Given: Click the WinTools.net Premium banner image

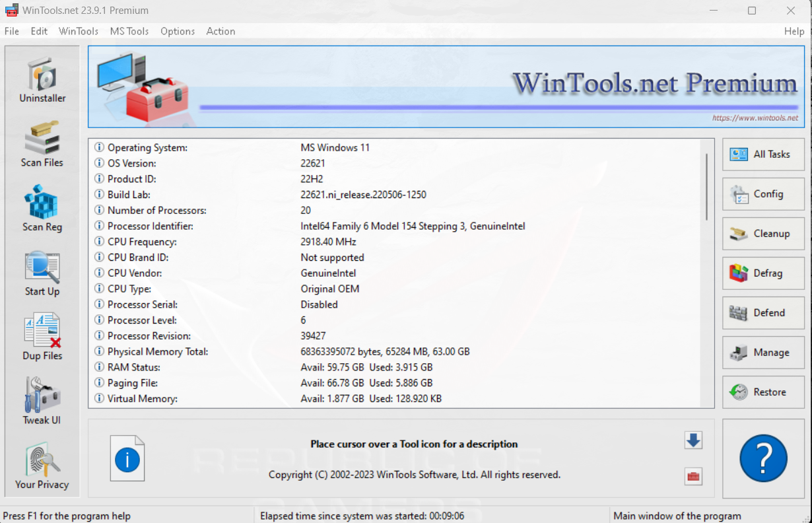Looking at the screenshot, I should pyautogui.click(x=446, y=87).
